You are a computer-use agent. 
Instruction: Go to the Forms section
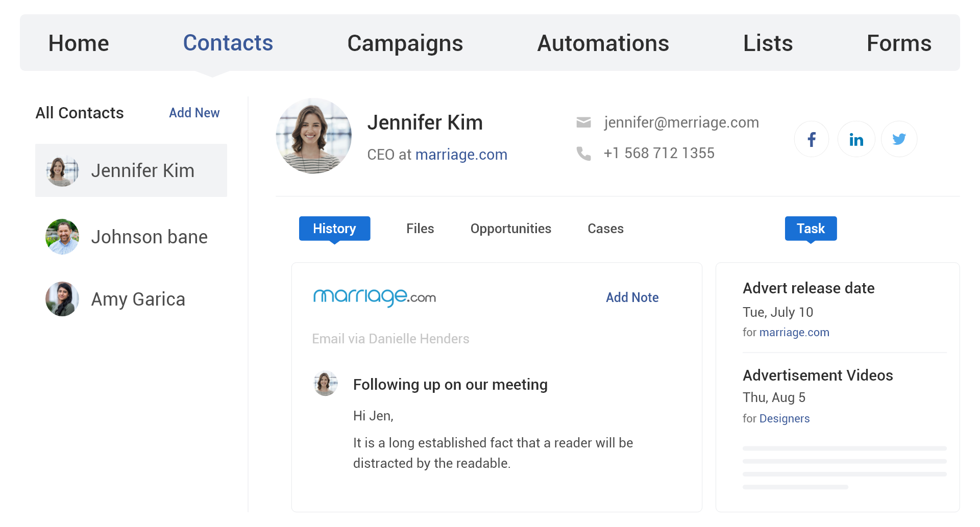[x=899, y=43]
